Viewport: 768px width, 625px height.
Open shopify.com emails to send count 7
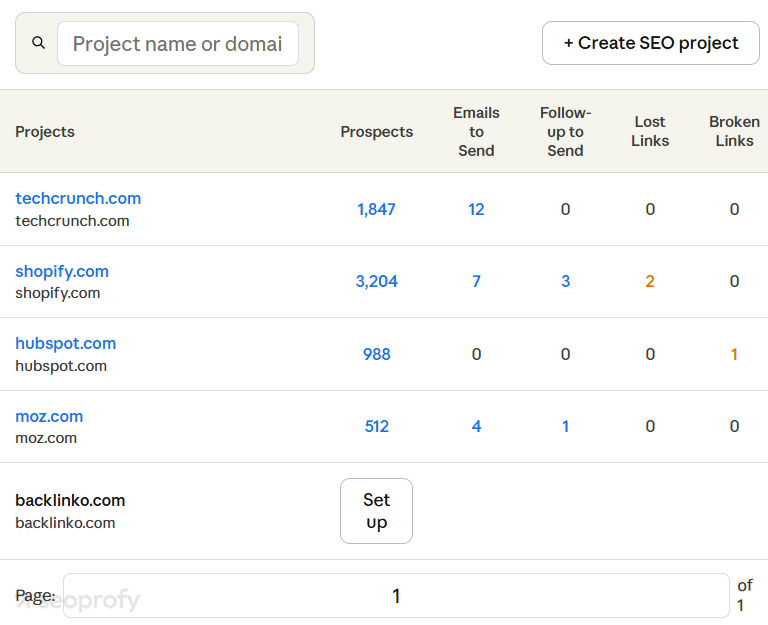476,282
